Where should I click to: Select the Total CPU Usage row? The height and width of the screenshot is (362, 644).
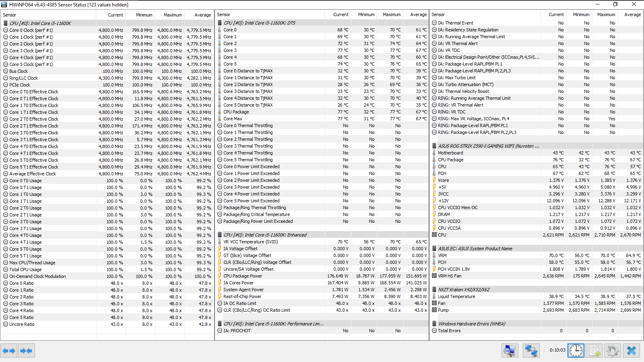[x=107, y=269]
